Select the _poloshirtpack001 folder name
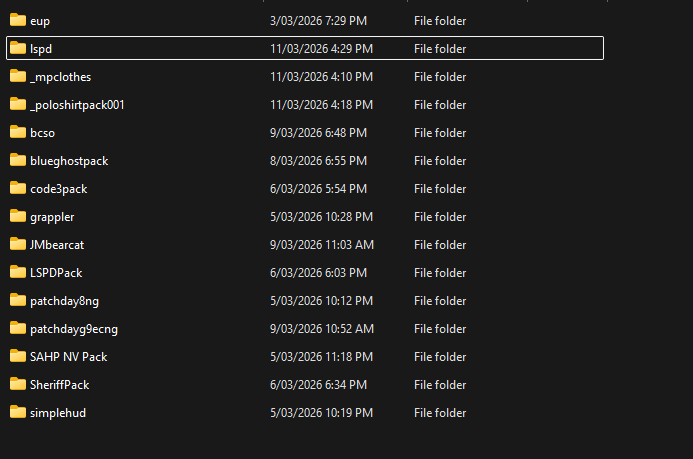693x459 pixels. pos(77,105)
